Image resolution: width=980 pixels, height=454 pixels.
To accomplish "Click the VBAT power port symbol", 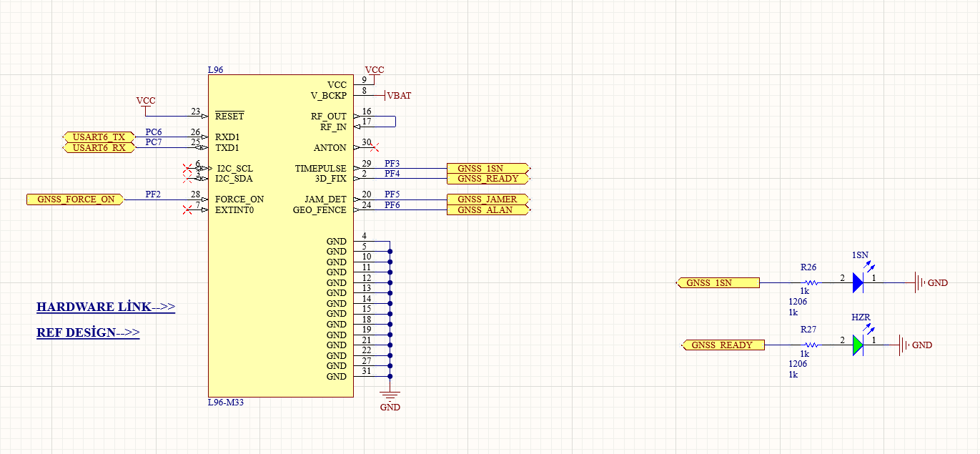I will point(397,96).
